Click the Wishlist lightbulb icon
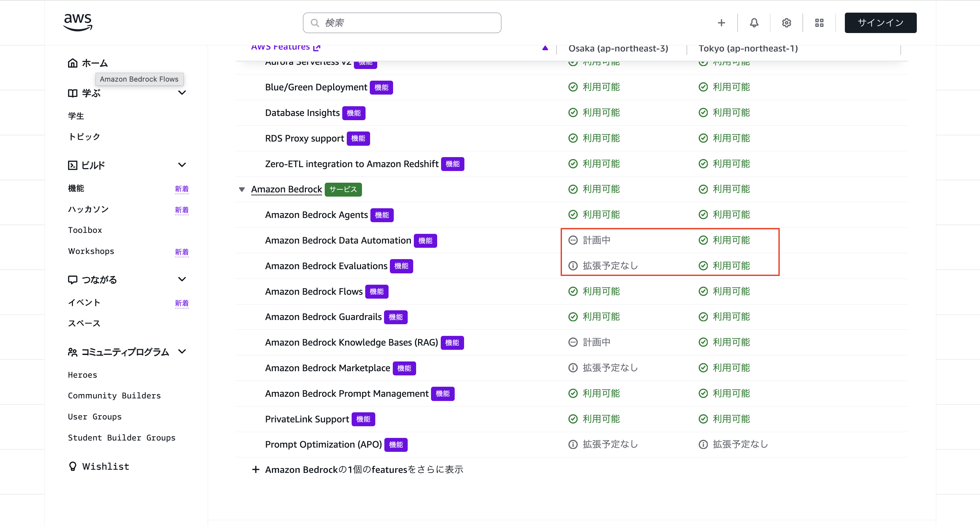Screen dimensions: 980x526 [x=72, y=466]
